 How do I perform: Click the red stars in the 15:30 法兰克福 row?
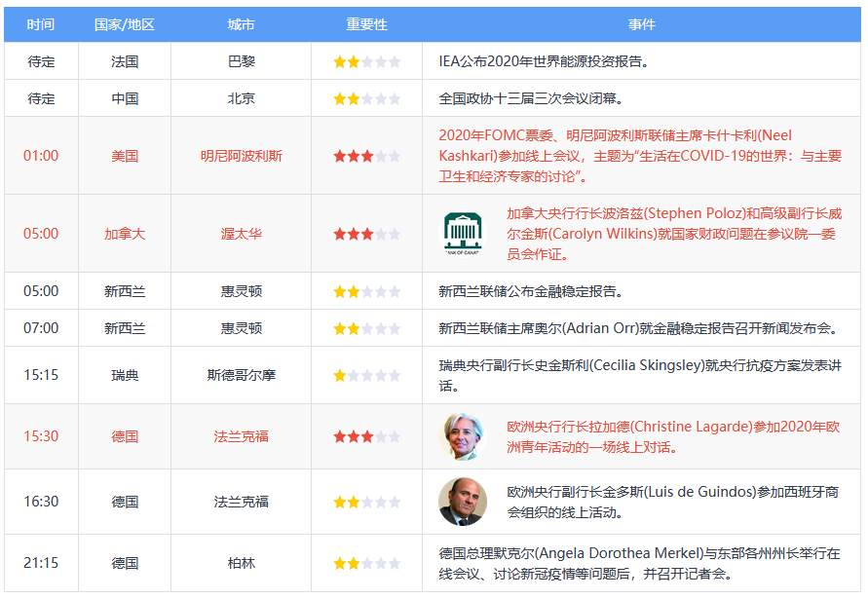(x=366, y=436)
